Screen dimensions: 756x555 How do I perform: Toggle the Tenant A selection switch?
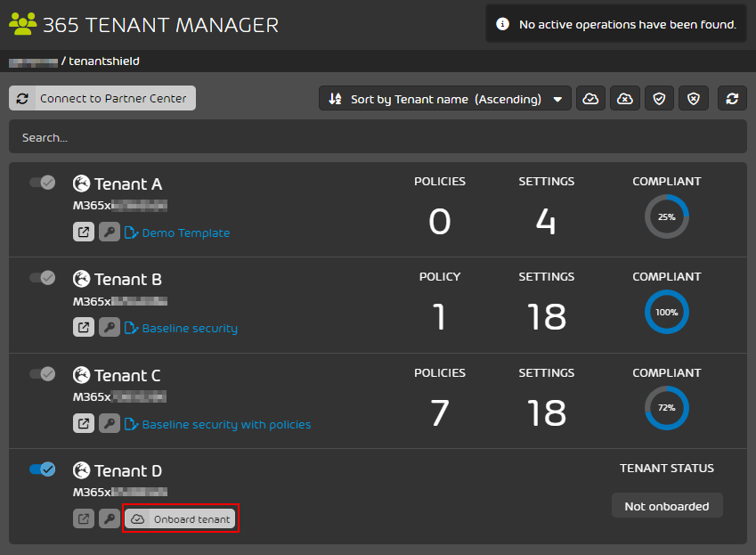[43, 183]
